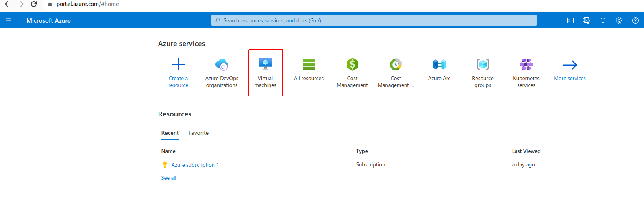Viewport: 644px width, 197px height.
Task: Click the More services text link
Action: (570, 79)
